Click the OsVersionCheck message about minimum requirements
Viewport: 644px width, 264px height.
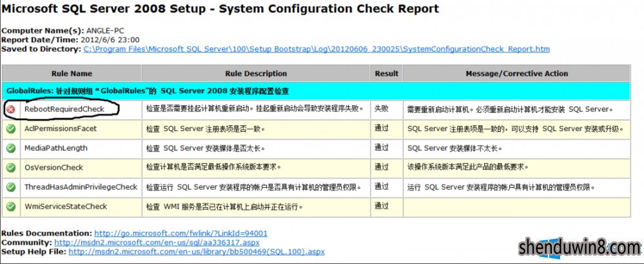coord(468,167)
